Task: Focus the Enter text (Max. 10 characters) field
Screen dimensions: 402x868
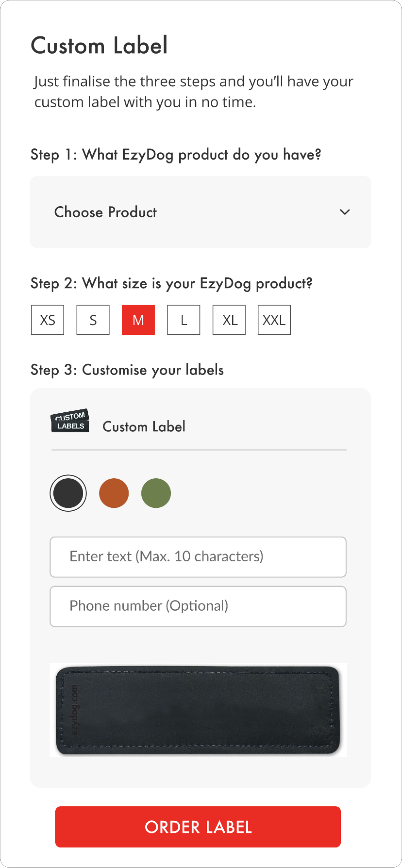Action: coord(198,557)
